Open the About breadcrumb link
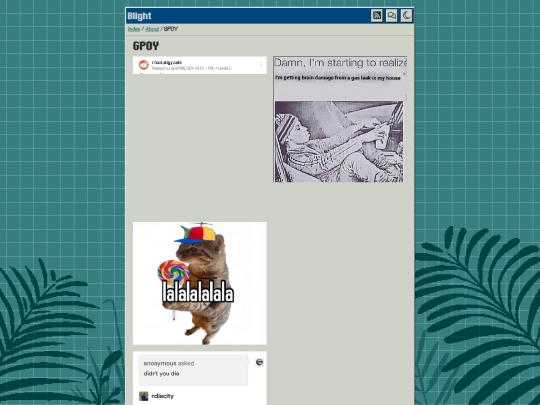The image size is (540, 405). 152,29
